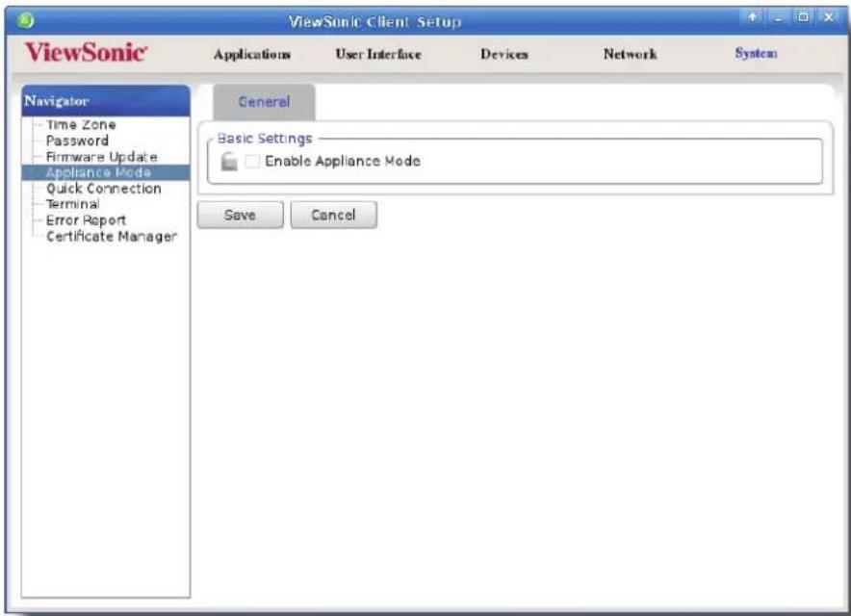The height and width of the screenshot is (616, 851).
Task: Click the Navigator panel header
Action: click(x=106, y=101)
